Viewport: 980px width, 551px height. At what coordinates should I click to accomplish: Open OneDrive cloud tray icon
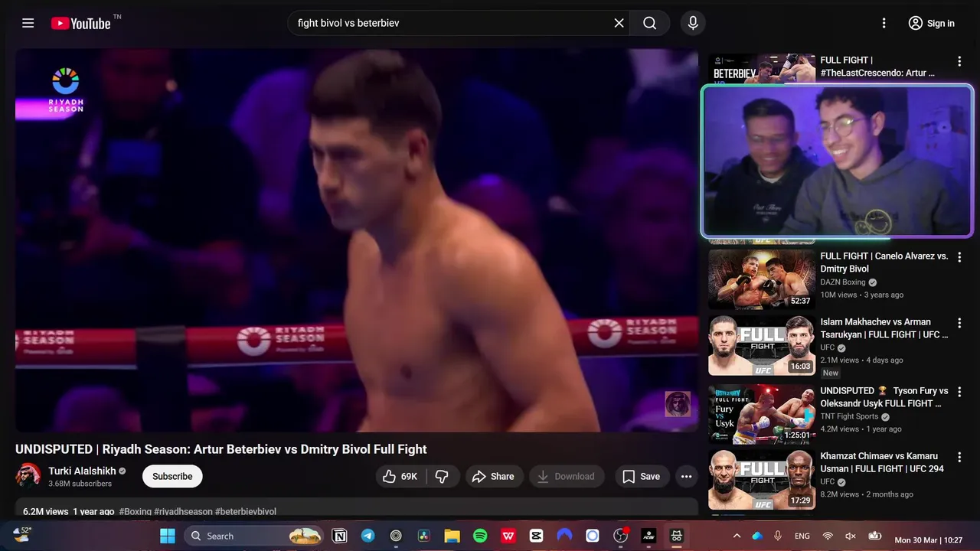pyautogui.click(x=757, y=536)
